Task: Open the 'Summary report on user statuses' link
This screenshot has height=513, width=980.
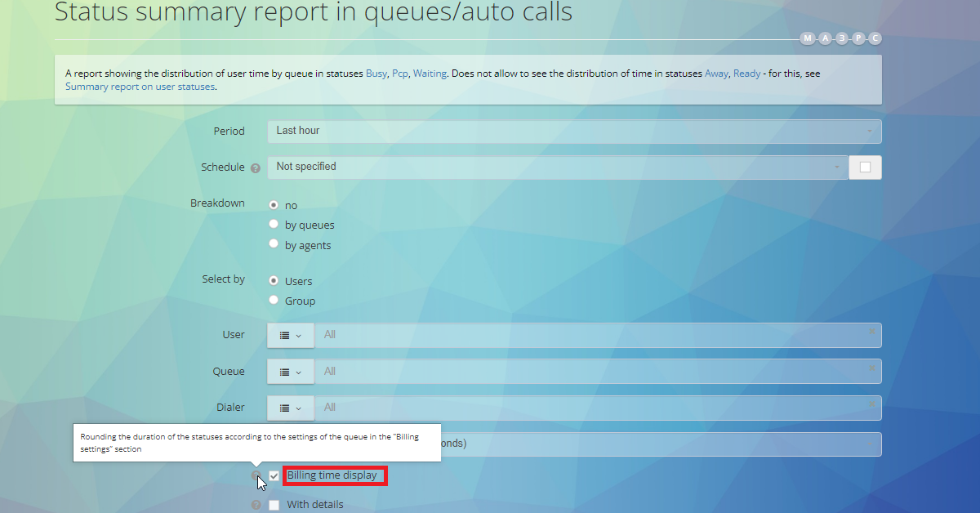Action: tap(140, 87)
